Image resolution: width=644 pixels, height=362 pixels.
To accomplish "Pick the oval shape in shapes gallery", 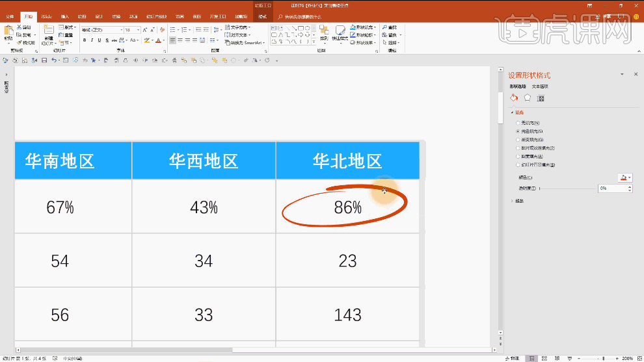I will (x=307, y=29).
